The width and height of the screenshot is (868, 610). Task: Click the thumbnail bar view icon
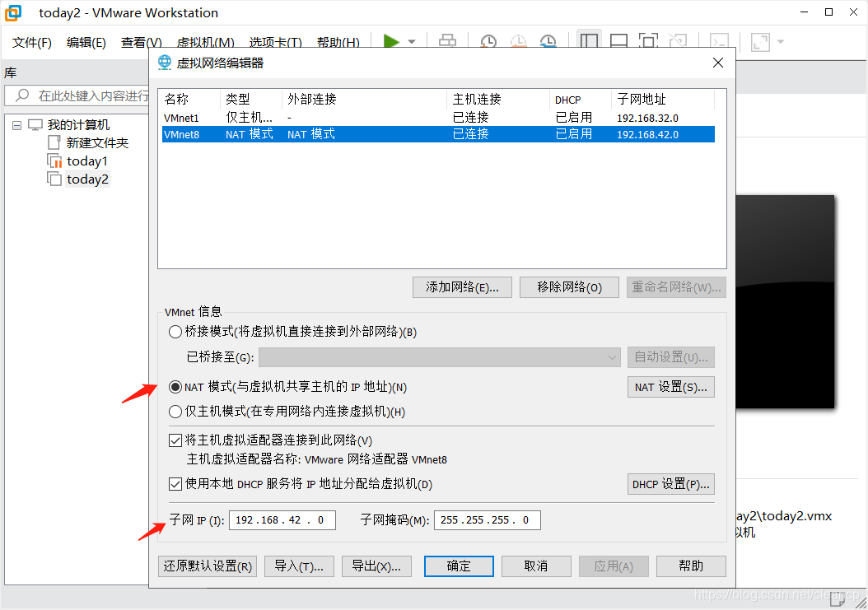618,41
